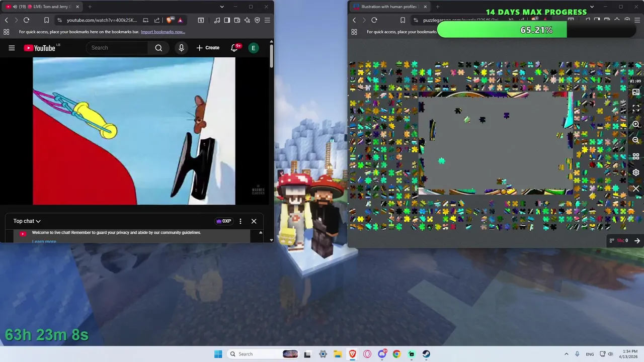Open Brave main menu in YouTube window

pyautogui.click(x=267, y=20)
